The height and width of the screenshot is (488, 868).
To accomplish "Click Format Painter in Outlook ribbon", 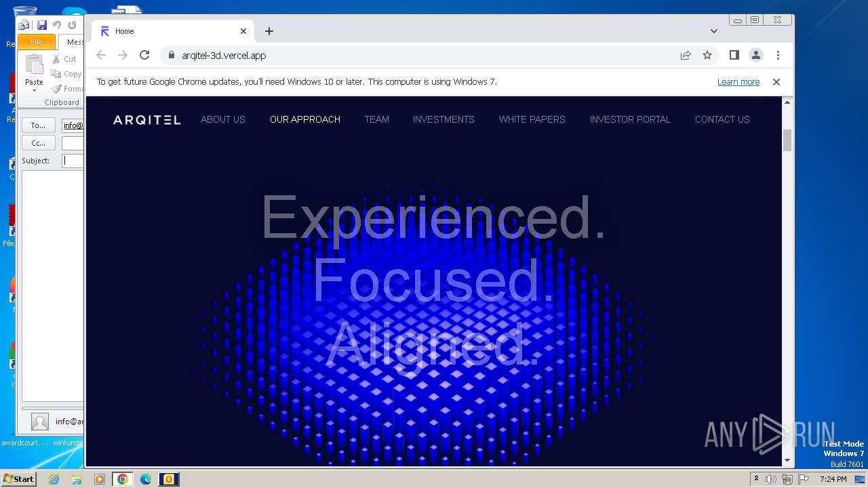I will click(67, 89).
